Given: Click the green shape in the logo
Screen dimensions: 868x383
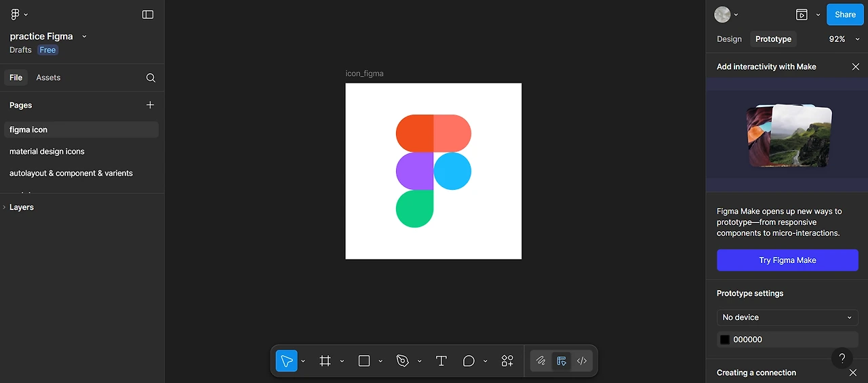Looking at the screenshot, I should click(414, 209).
